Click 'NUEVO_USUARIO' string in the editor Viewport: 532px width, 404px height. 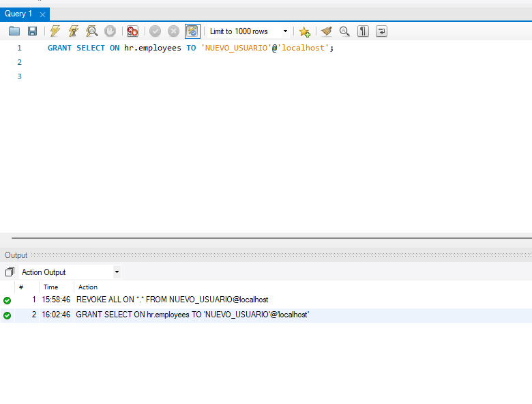236,48
